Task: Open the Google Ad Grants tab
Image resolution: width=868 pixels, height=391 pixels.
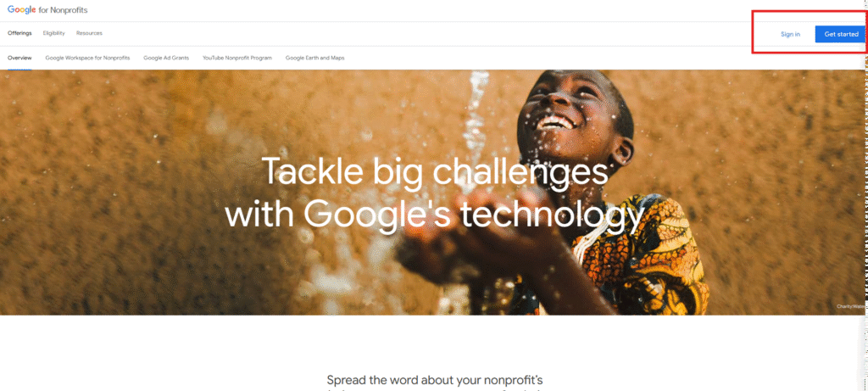Action: [166, 58]
